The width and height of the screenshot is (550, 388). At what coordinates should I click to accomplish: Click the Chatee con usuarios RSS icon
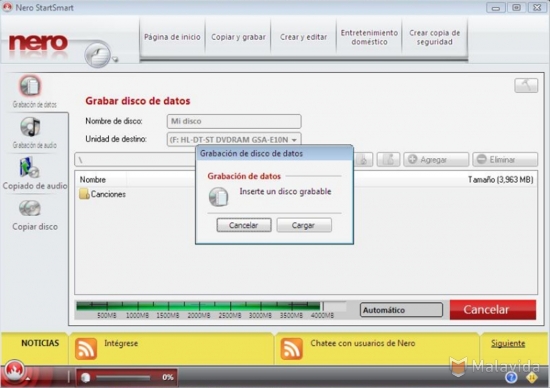291,349
